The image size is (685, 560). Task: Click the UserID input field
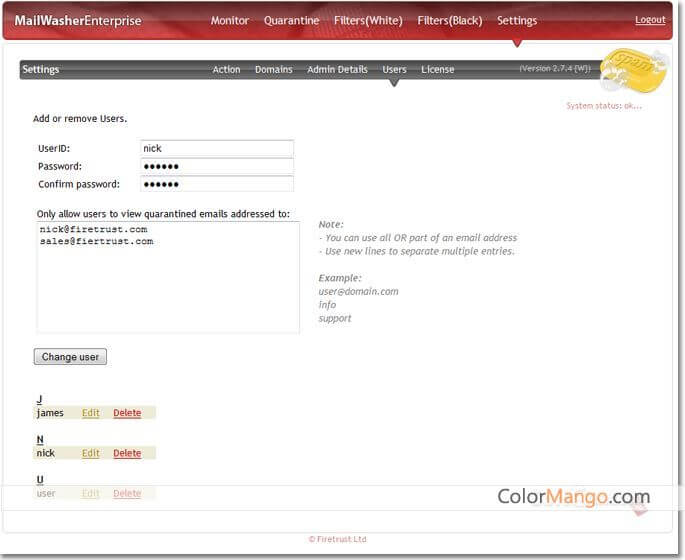(x=216, y=148)
